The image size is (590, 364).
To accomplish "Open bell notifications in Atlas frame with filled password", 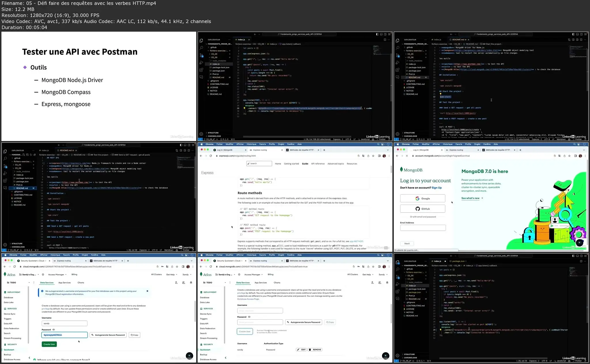I will [x=191, y=283].
